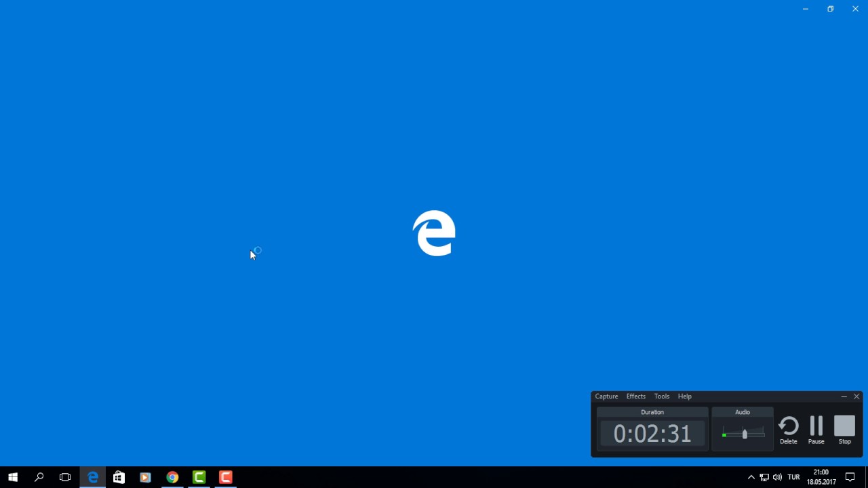
Task: Close the recorder panel
Action: click(x=856, y=396)
